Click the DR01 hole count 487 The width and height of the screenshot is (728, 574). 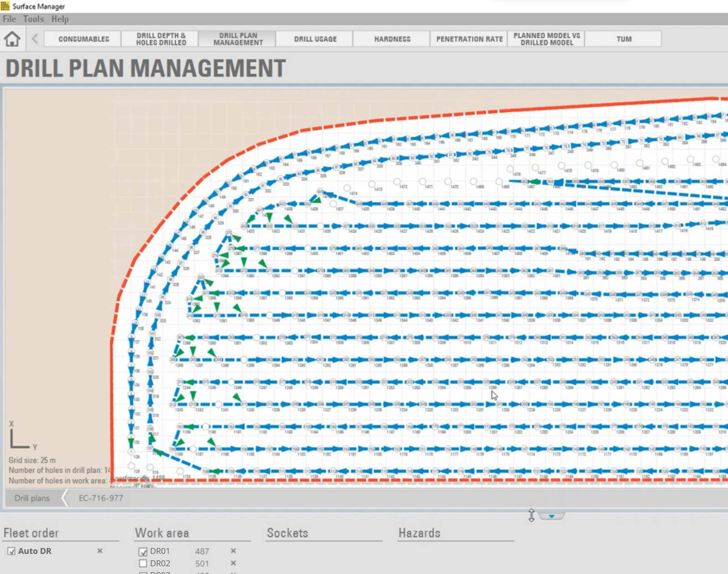click(x=202, y=551)
